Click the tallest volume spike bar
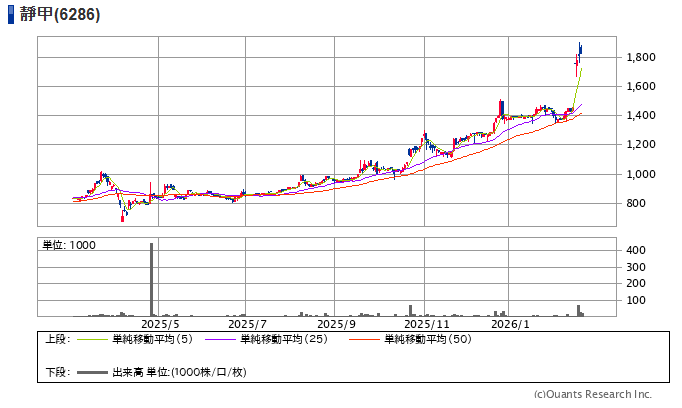Viewport: 682px width, 408px height. pos(152,280)
